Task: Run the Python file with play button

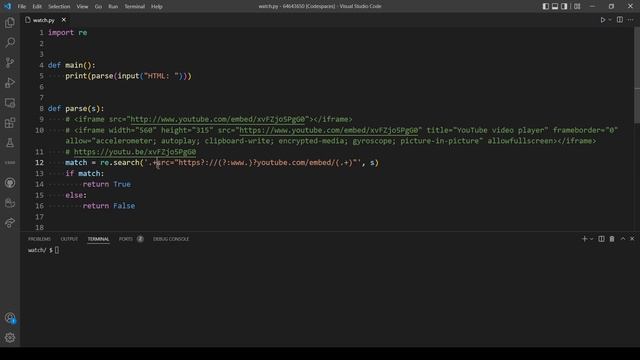Action: (x=602, y=20)
